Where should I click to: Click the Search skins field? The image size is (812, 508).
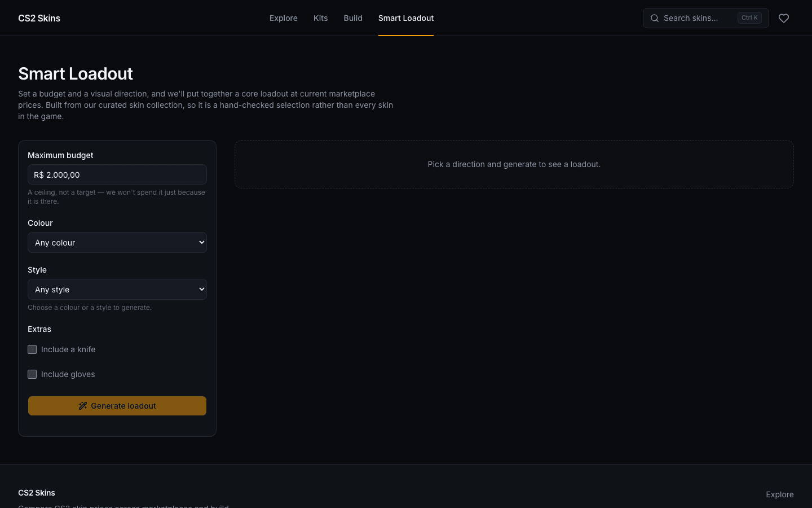706,18
